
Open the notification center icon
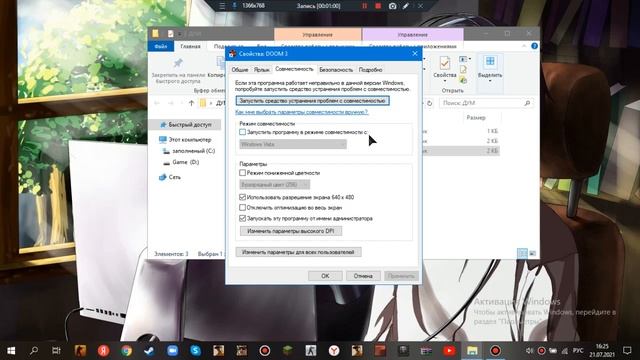tap(627, 351)
